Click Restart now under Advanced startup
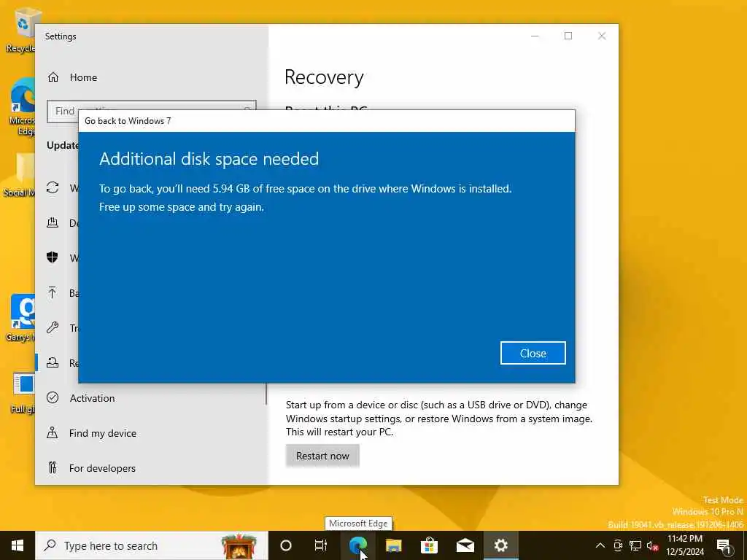Image resolution: width=747 pixels, height=560 pixels. click(x=322, y=456)
